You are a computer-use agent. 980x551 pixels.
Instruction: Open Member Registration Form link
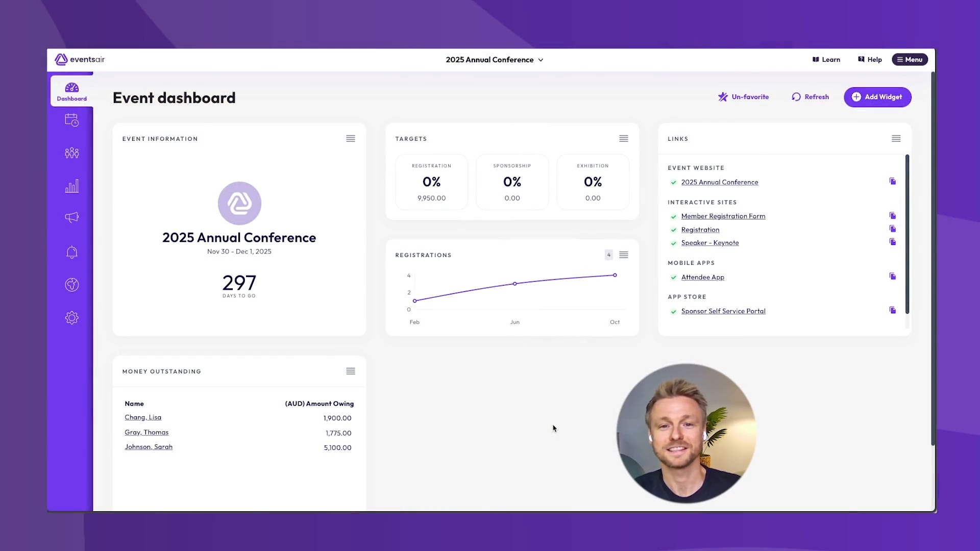coord(723,216)
